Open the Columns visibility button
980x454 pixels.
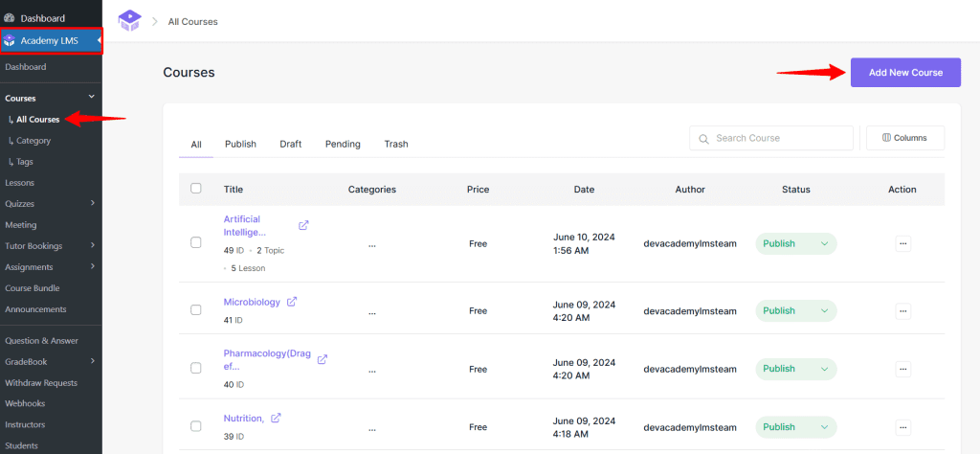point(904,138)
